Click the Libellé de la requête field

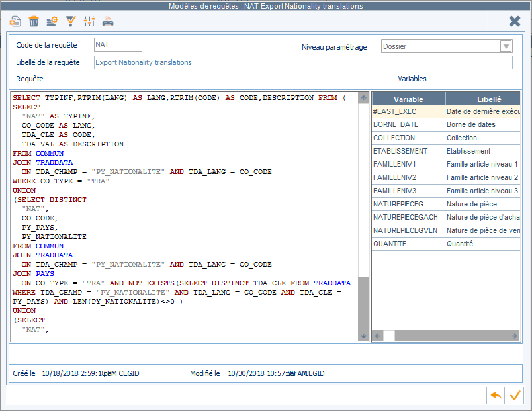(303, 62)
